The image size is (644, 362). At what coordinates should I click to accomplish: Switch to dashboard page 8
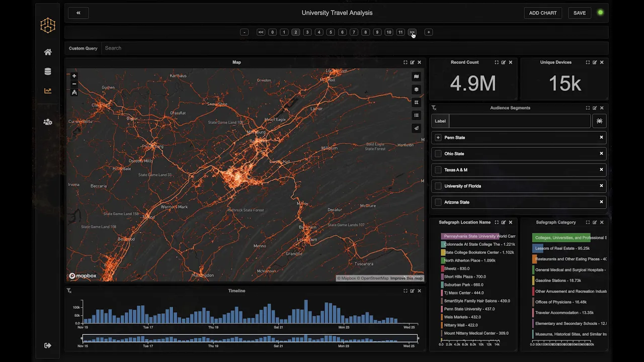tap(366, 32)
